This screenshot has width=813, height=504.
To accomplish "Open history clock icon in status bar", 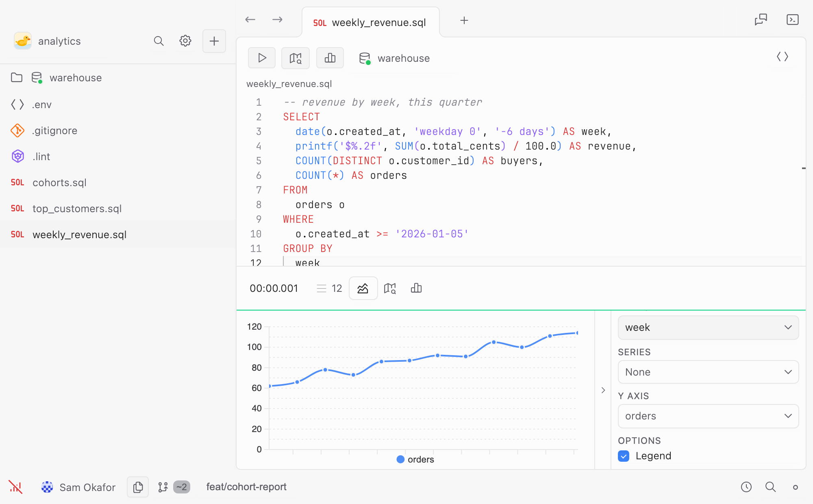I will [746, 487].
